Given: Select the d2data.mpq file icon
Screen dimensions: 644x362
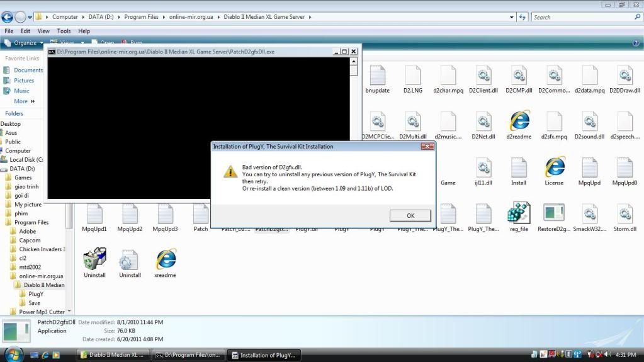Looking at the screenshot, I should [x=589, y=75].
